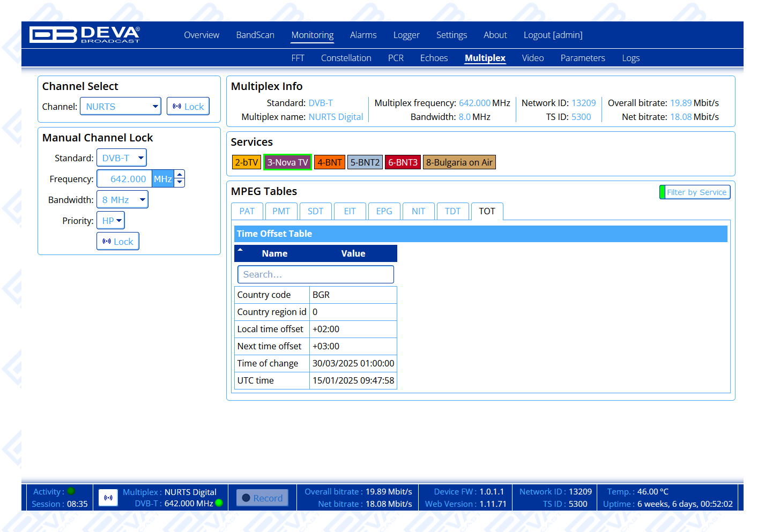Increase frequency with up stepper arrow
The height and width of the screenshot is (532, 765).
[x=180, y=174]
